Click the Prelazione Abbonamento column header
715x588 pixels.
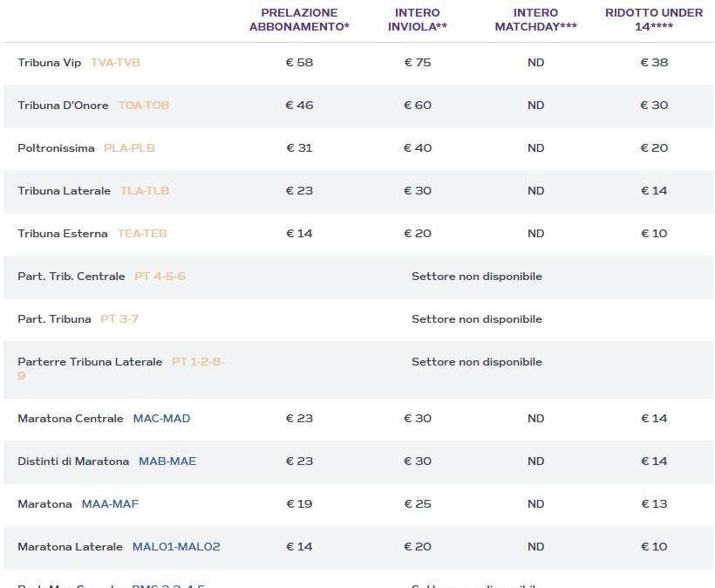tap(299, 19)
